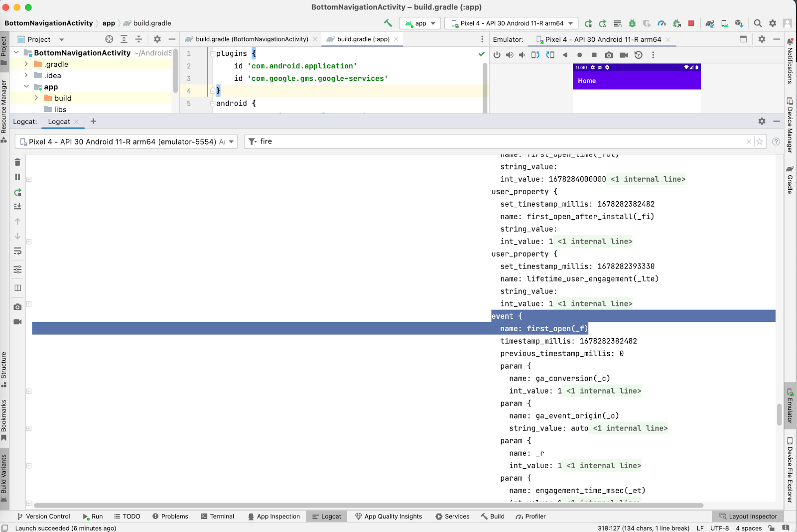Open Search Everywhere magnifier icon
Screen dimensions: 797x532
point(758,23)
